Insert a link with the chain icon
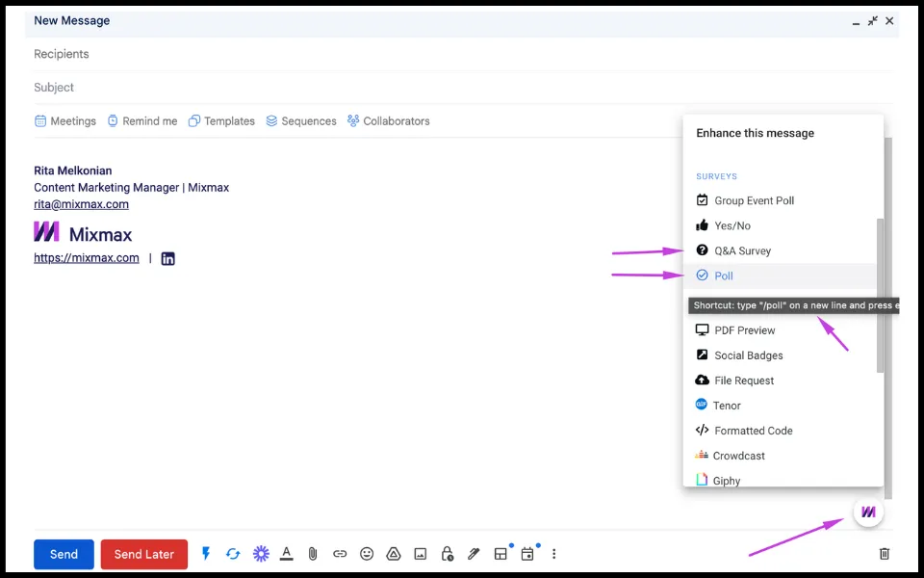The width and height of the screenshot is (924, 578). [340, 554]
